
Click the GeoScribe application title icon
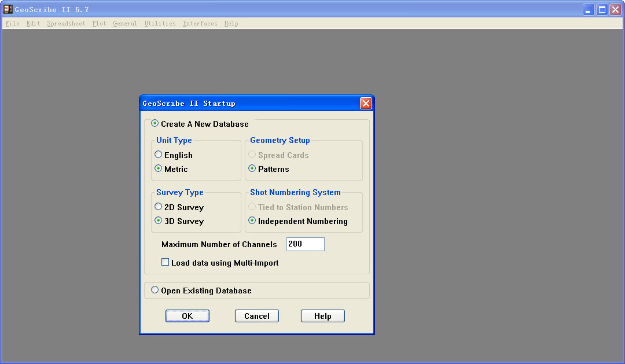pos(8,9)
